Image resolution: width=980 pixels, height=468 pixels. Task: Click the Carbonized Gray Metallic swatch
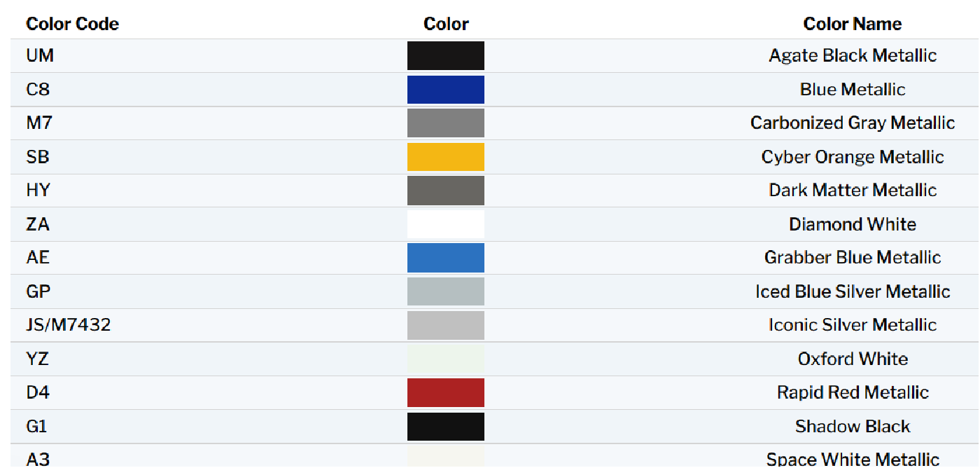pyautogui.click(x=446, y=123)
